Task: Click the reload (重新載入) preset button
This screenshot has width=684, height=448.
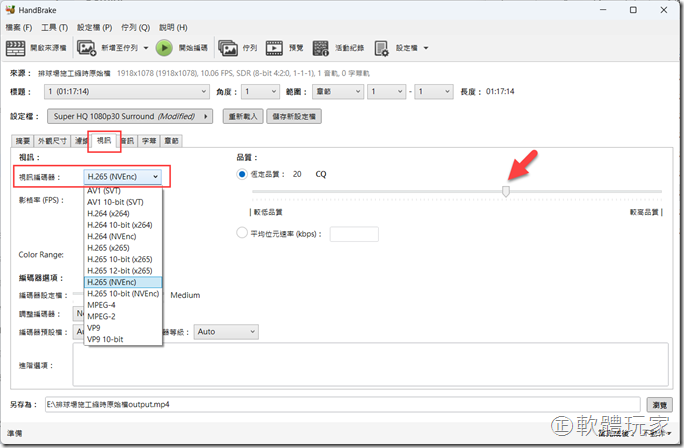Action: [249, 116]
